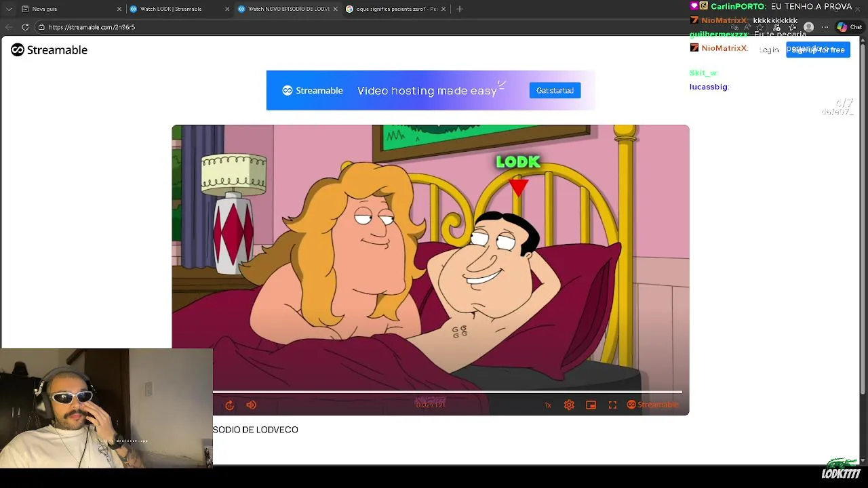Viewport: 868px width, 488px height.
Task: Close the oque significa paciente zero tab
Action: pos(443,9)
